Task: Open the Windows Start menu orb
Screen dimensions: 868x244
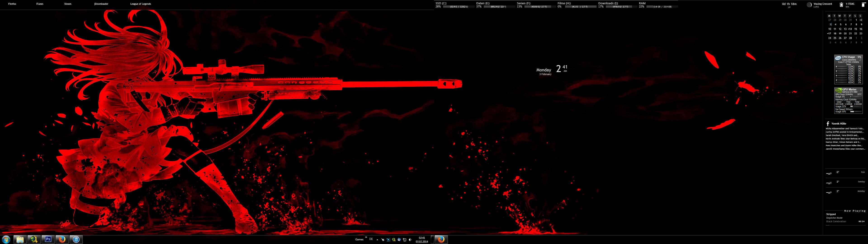Action: pyautogui.click(x=6, y=239)
